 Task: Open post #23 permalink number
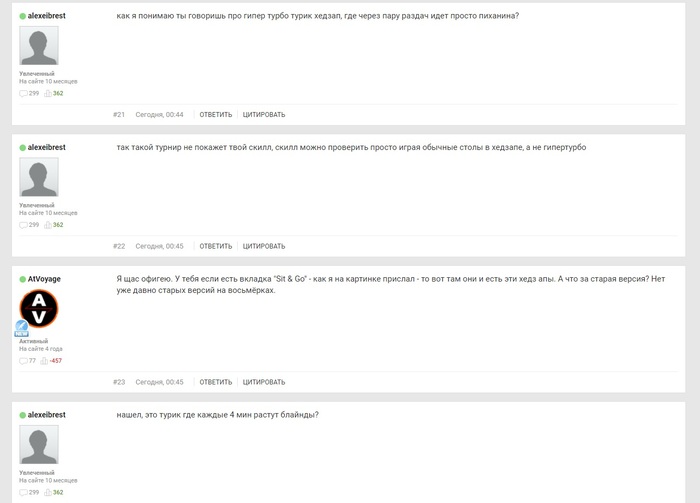119,382
